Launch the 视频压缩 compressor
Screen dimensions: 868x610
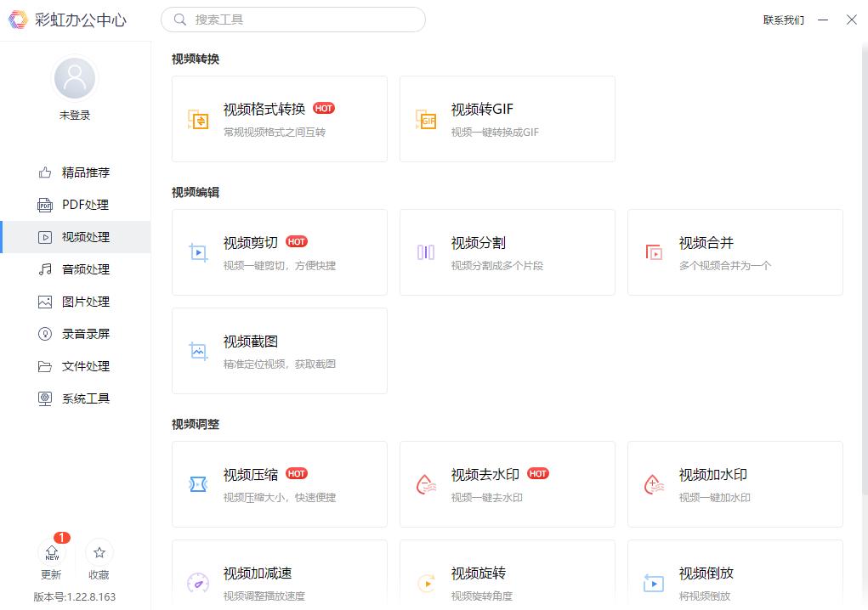279,484
